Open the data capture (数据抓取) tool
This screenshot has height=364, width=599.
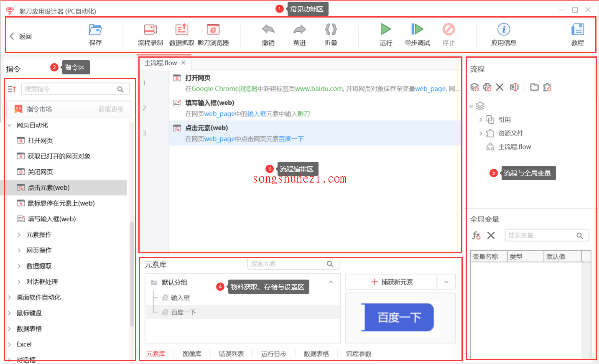tap(181, 30)
